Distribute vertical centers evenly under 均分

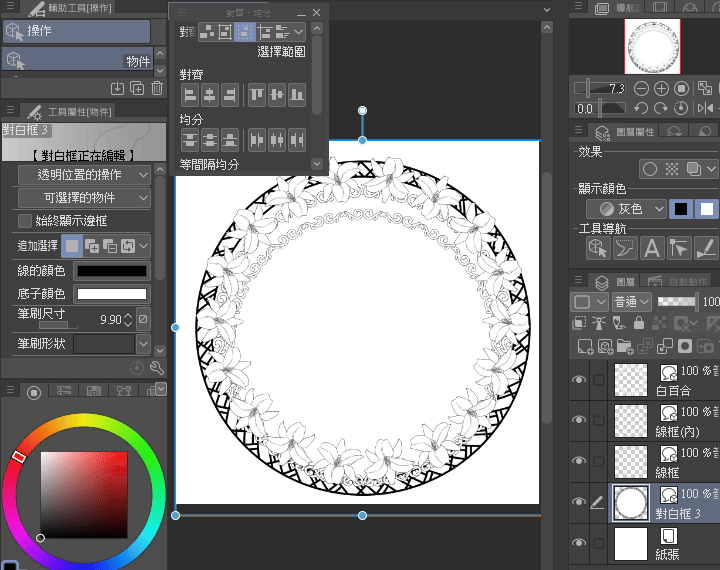click(210, 140)
